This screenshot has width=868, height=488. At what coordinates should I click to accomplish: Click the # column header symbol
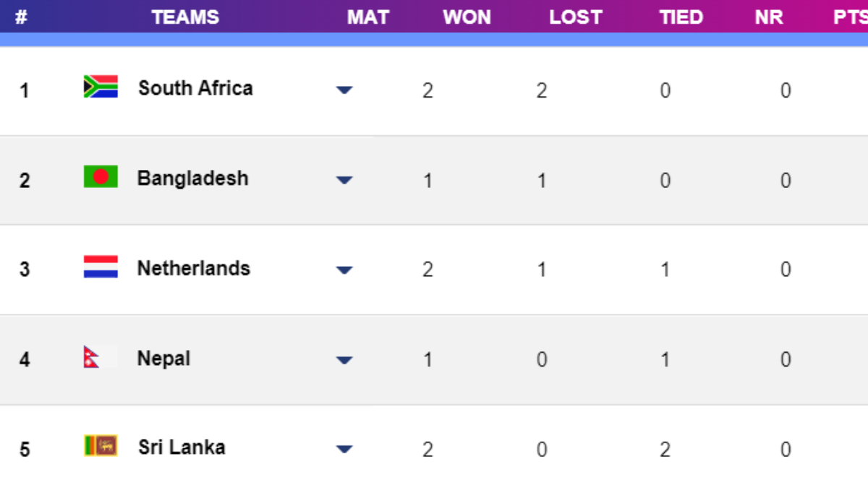click(x=20, y=17)
